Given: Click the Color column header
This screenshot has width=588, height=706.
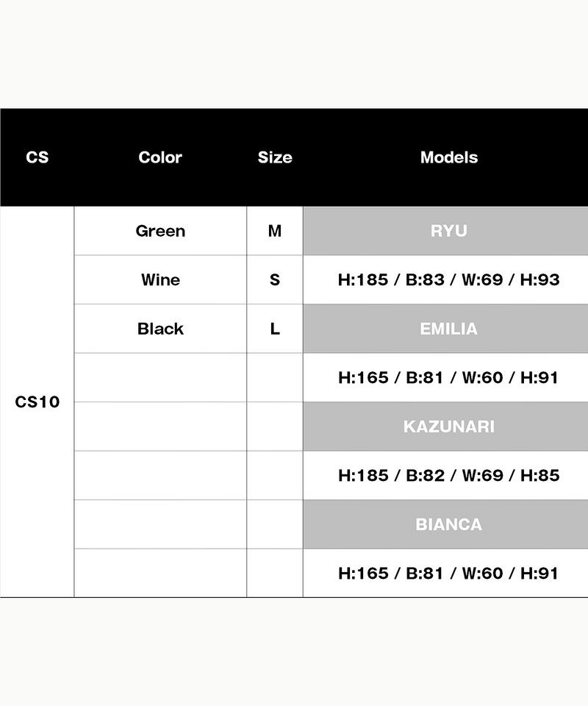Looking at the screenshot, I should click(x=160, y=157).
